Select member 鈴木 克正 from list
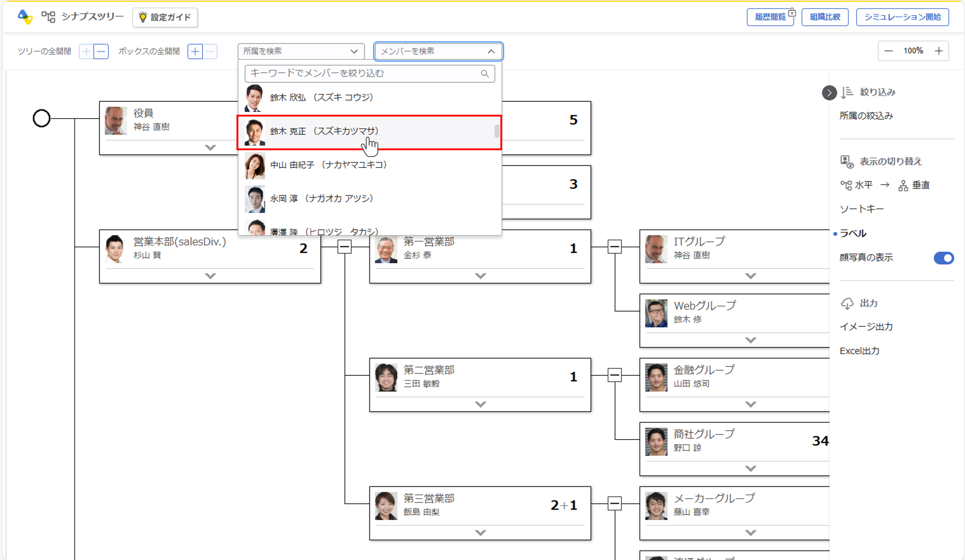 324,131
